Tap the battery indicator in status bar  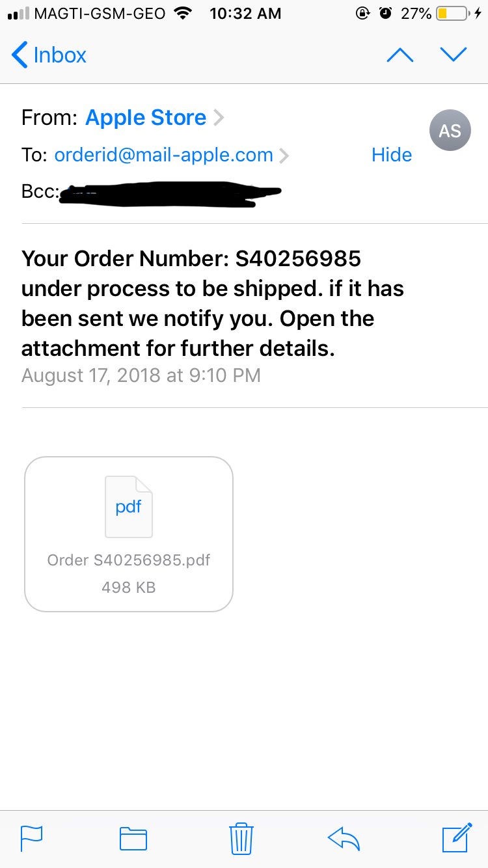(451, 14)
